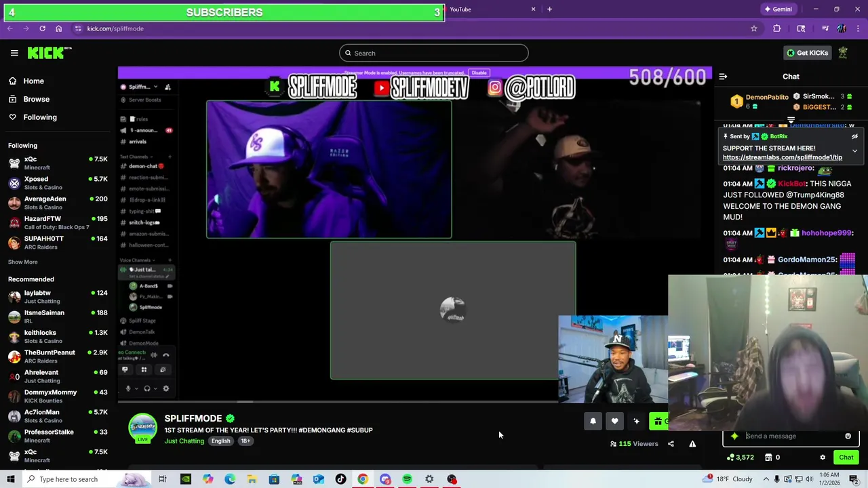Collapse the chat panel with the arrow icon

723,77
